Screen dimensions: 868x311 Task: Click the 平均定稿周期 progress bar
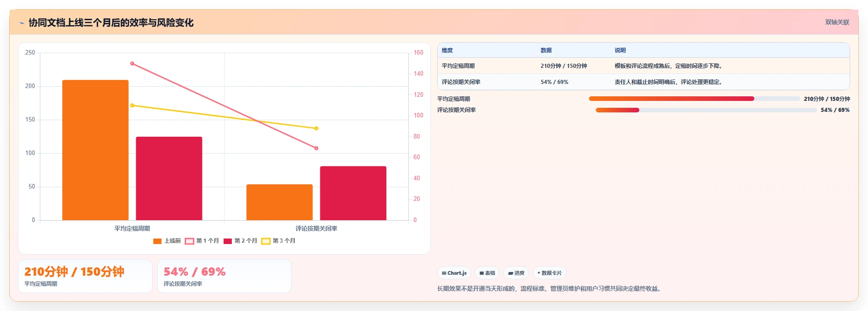(x=694, y=99)
